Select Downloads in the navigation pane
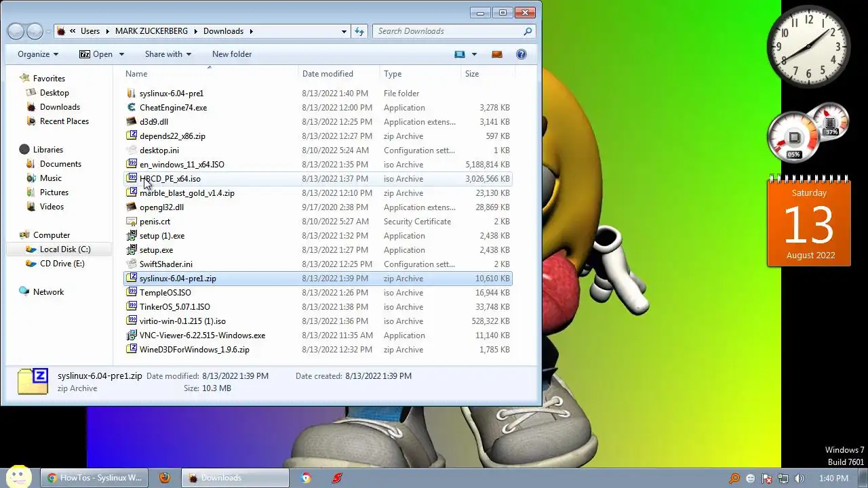The image size is (868, 488). tap(60, 107)
